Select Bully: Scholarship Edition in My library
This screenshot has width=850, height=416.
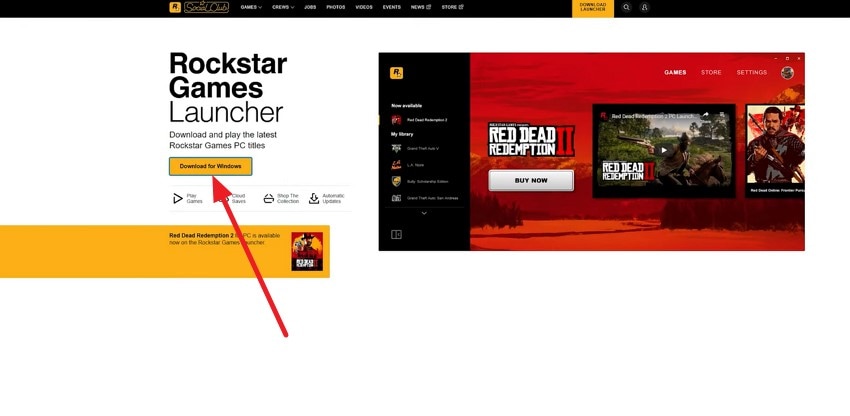pos(420,182)
